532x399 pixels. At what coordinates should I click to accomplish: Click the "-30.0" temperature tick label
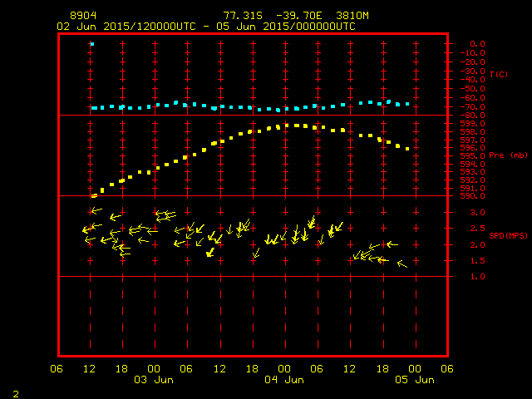coord(473,71)
